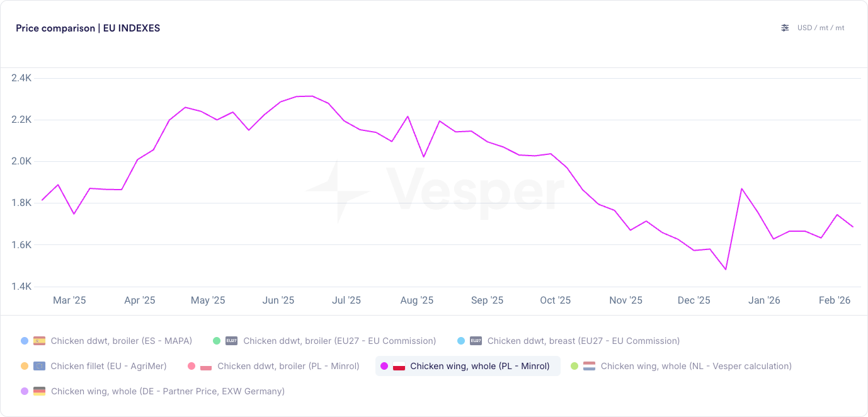Image resolution: width=868 pixels, height=417 pixels.
Task: Click the EU27 badge beside Chicken ddwt breast
Action: click(476, 341)
